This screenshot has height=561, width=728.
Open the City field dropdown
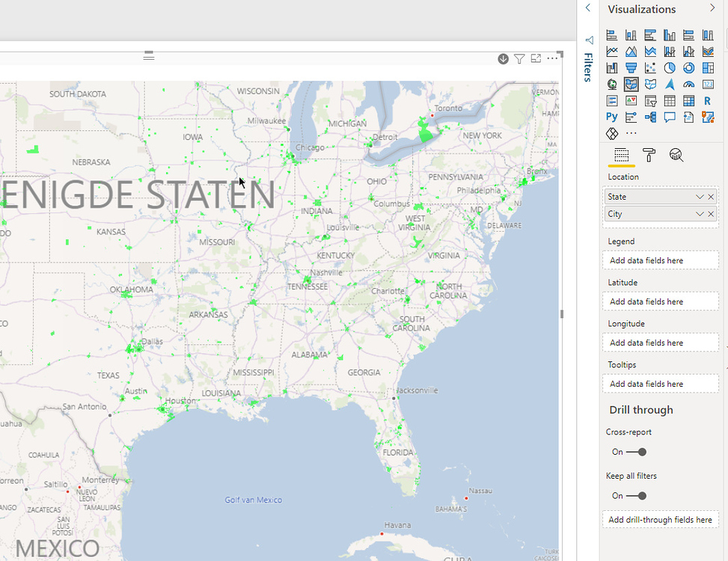pos(700,214)
